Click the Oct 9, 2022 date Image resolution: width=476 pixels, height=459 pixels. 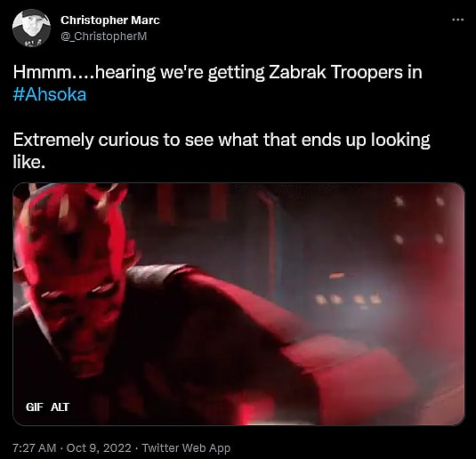(99, 448)
